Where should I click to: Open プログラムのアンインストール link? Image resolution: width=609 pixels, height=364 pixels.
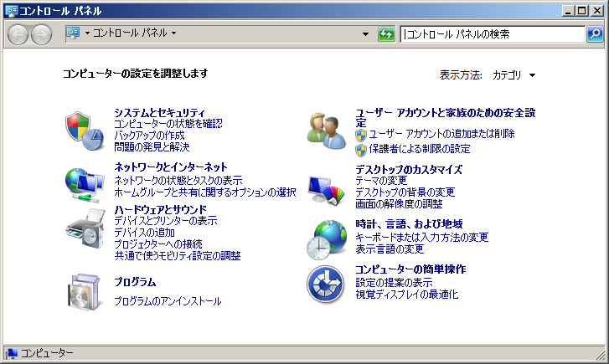[168, 301]
